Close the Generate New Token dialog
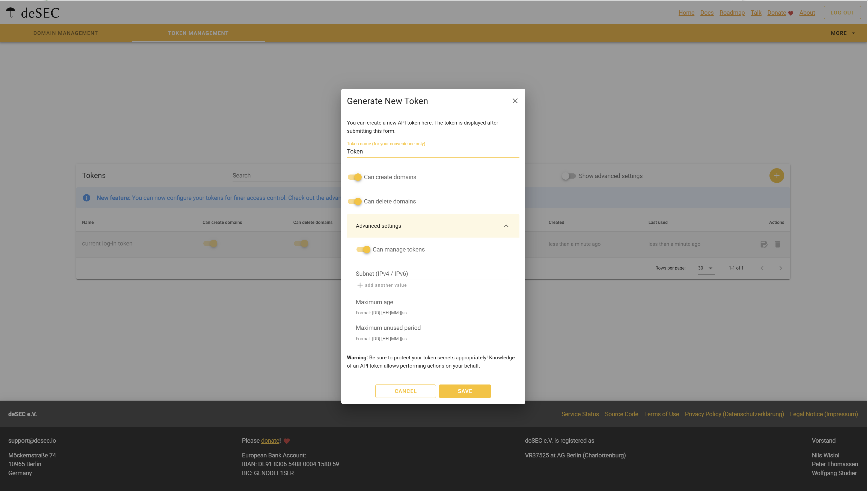Image resolution: width=868 pixels, height=491 pixels. click(515, 101)
